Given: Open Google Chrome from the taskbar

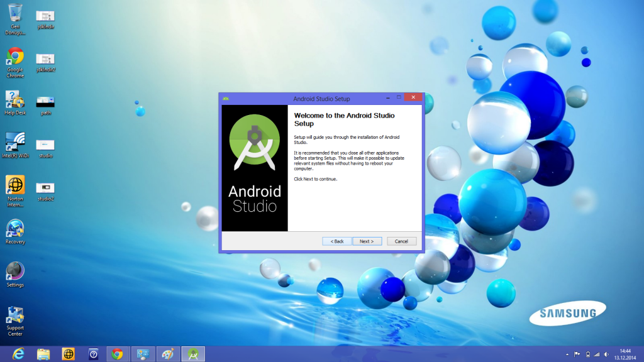Looking at the screenshot, I should (118, 354).
